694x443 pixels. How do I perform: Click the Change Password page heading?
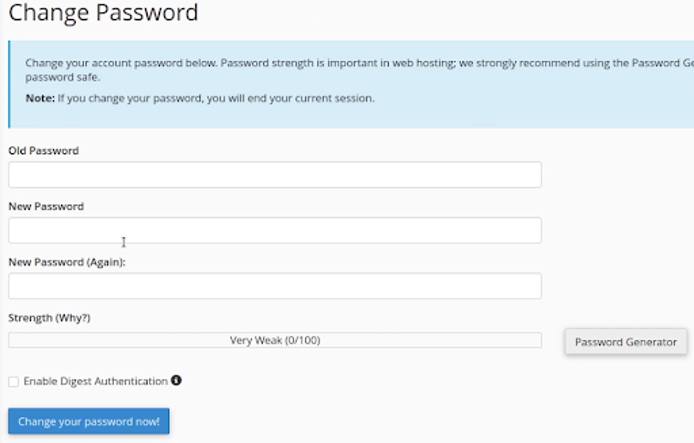pos(103,14)
